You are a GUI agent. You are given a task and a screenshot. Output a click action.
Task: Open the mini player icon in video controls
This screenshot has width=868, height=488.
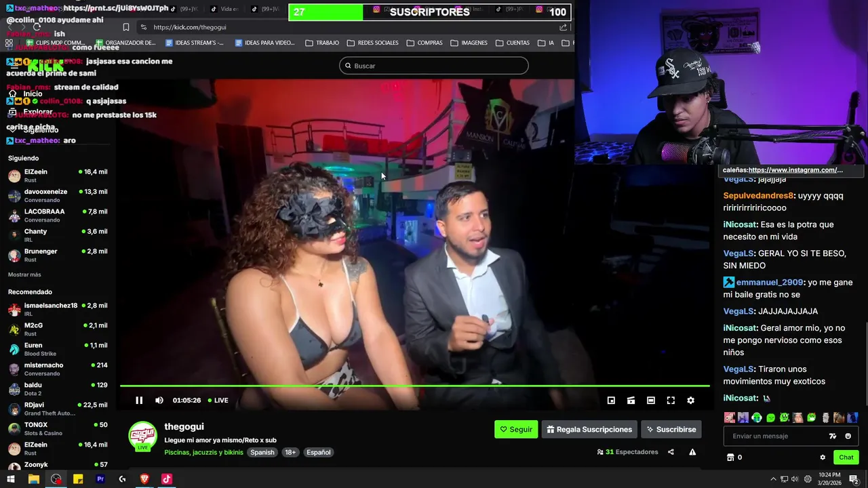pyautogui.click(x=611, y=401)
